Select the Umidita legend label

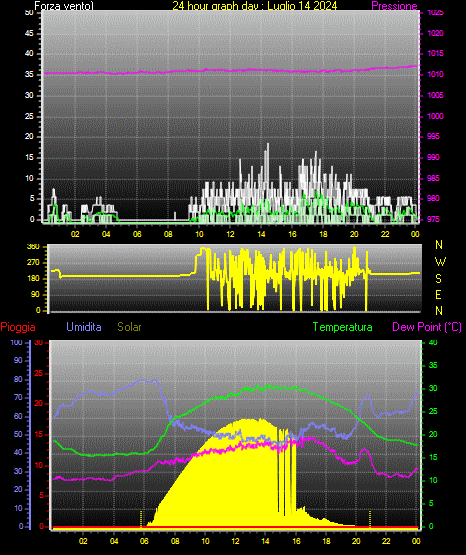tap(84, 327)
